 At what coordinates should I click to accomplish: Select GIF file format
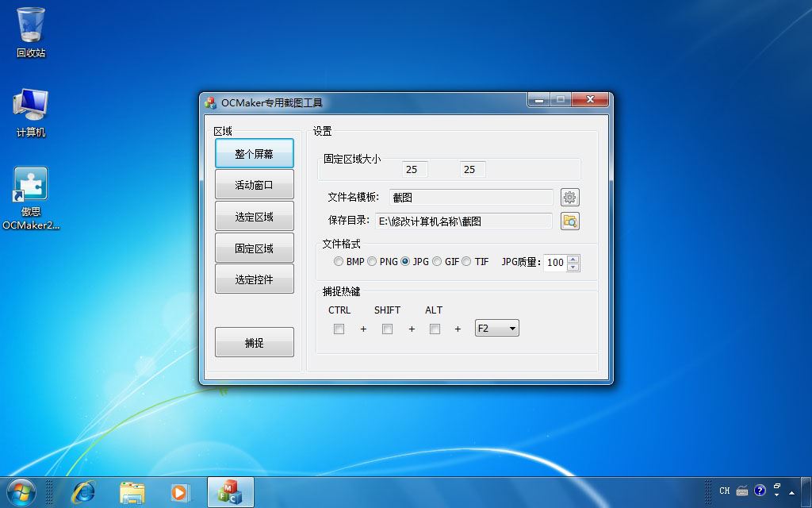pyautogui.click(x=437, y=262)
